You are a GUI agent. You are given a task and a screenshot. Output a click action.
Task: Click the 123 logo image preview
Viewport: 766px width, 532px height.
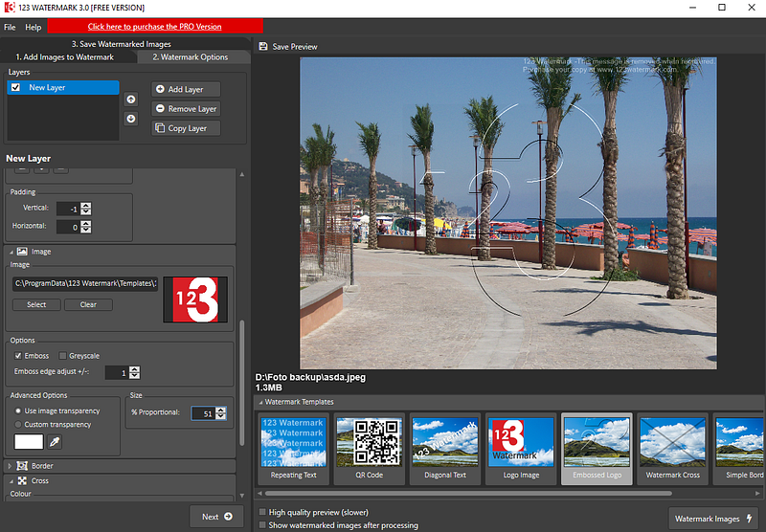tap(195, 299)
